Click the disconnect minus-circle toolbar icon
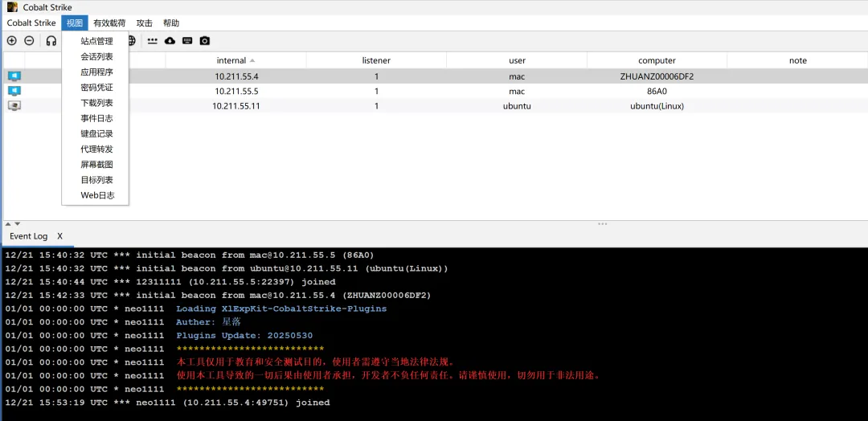Image resolution: width=868 pixels, height=421 pixels. tap(30, 40)
